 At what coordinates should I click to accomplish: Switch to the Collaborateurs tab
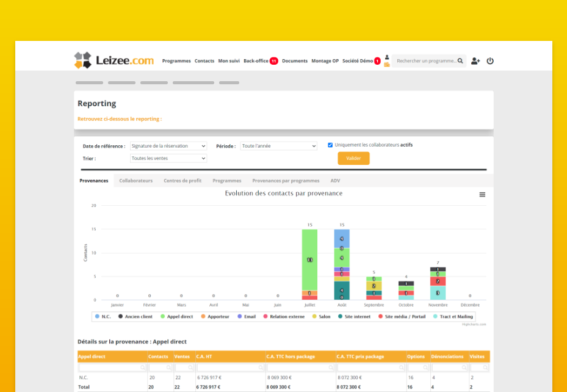click(x=137, y=180)
